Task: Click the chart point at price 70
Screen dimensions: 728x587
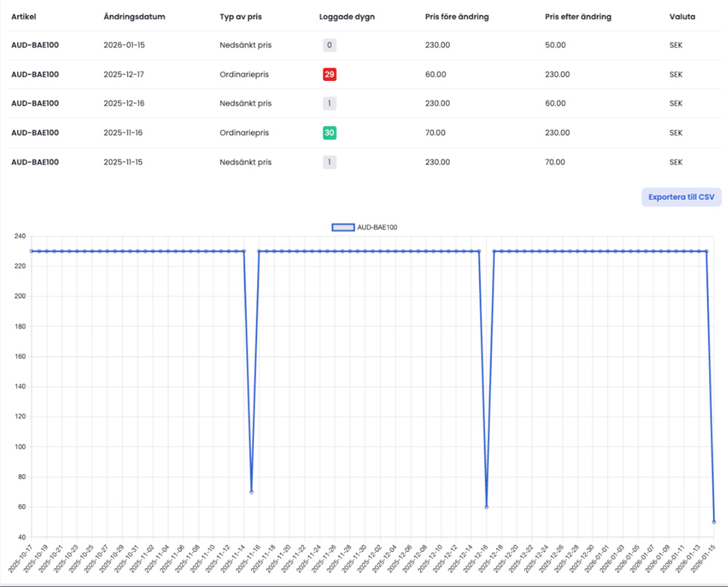Action: pos(251,492)
